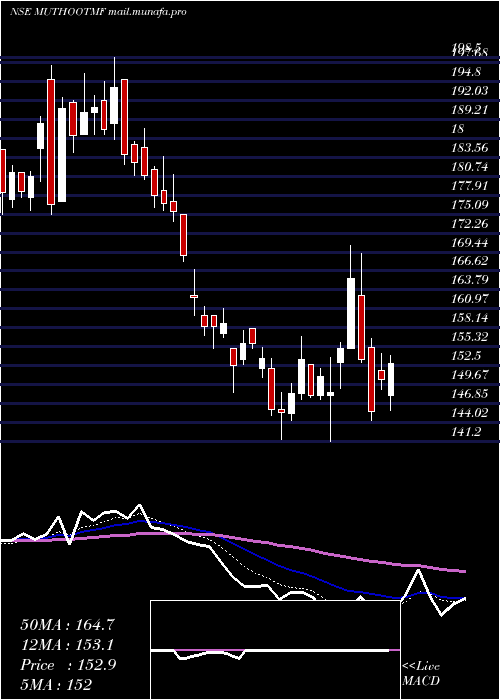Viewport: 500px width, 700px height.
Task: Click the Price : 152.9 readout
Action: click(x=68, y=665)
